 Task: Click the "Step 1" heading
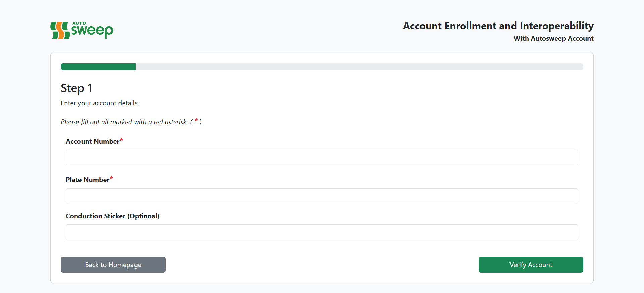[76, 88]
